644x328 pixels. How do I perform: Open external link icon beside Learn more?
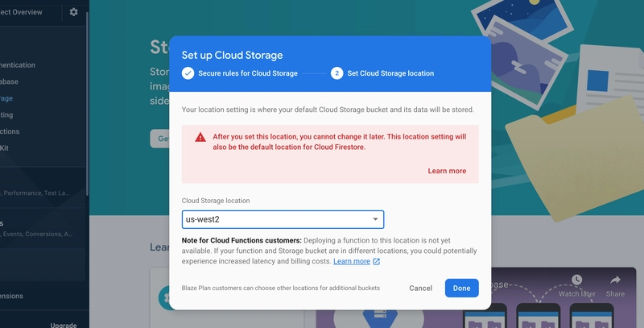click(x=376, y=261)
